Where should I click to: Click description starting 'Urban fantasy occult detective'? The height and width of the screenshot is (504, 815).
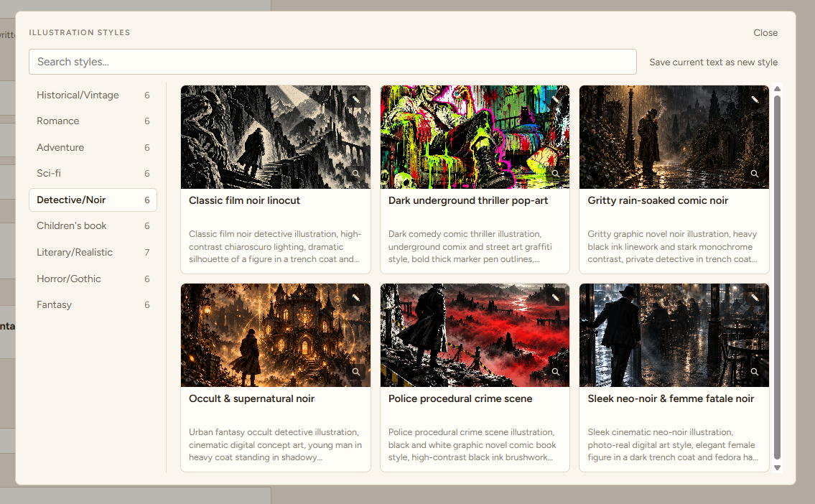click(x=275, y=444)
